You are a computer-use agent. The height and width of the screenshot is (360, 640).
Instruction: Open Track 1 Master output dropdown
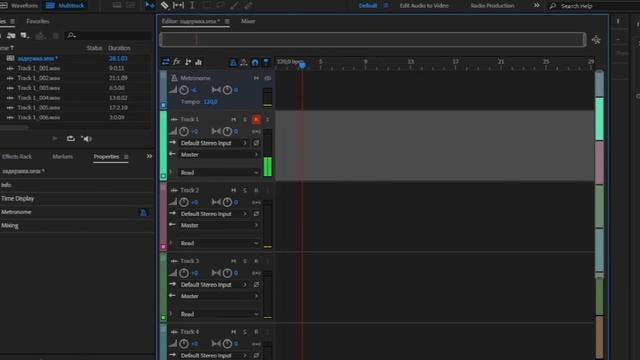tap(220, 155)
